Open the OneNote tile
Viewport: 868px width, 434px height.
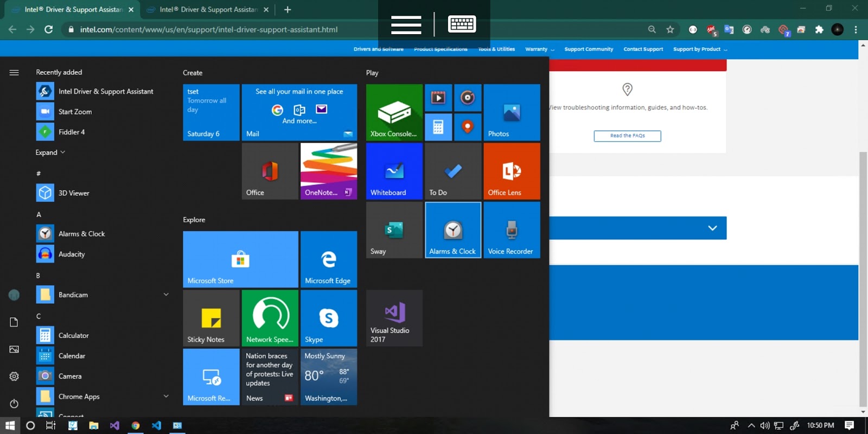coord(329,171)
